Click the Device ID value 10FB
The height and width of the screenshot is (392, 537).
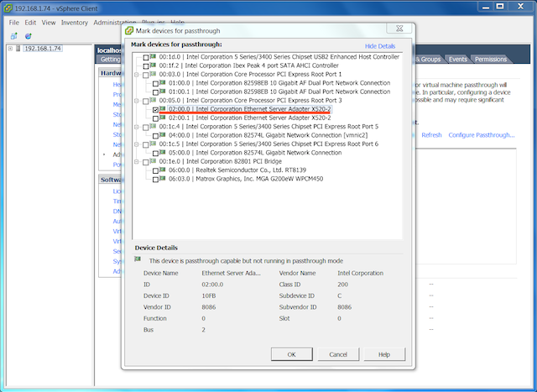209,295
